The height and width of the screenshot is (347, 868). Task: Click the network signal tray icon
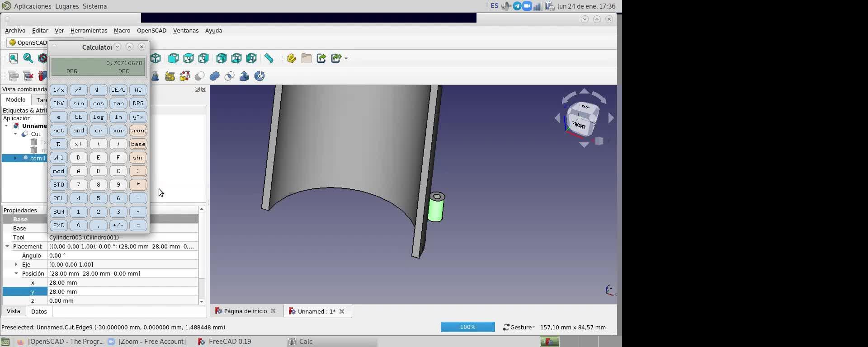coord(538,6)
